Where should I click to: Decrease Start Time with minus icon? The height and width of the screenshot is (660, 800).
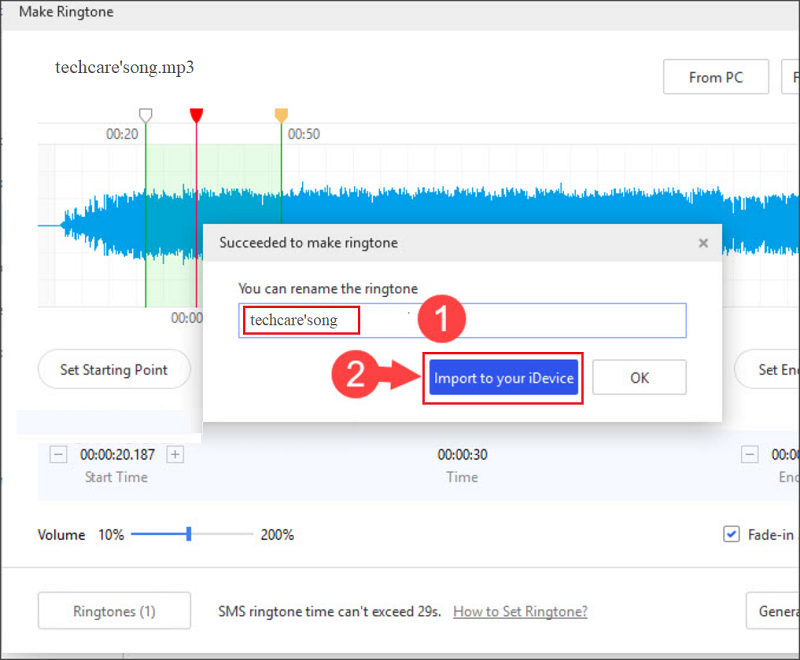point(58,455)
